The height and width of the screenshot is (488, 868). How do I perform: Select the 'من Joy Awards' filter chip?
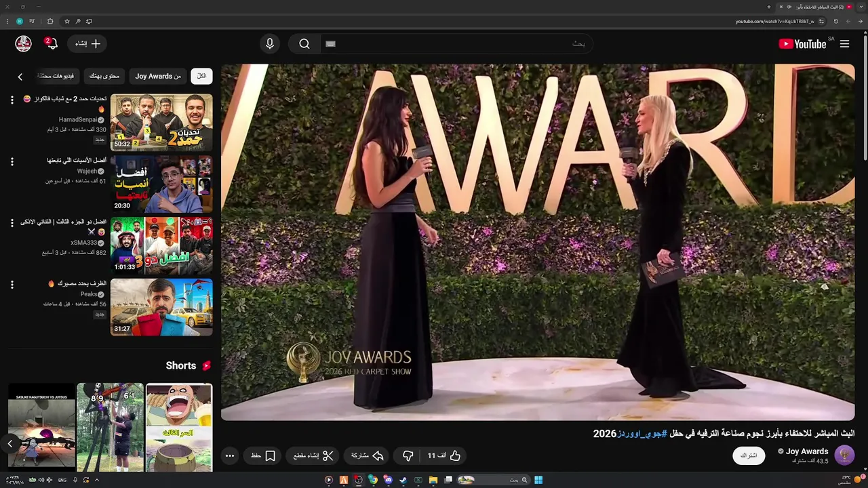[158, 76]
